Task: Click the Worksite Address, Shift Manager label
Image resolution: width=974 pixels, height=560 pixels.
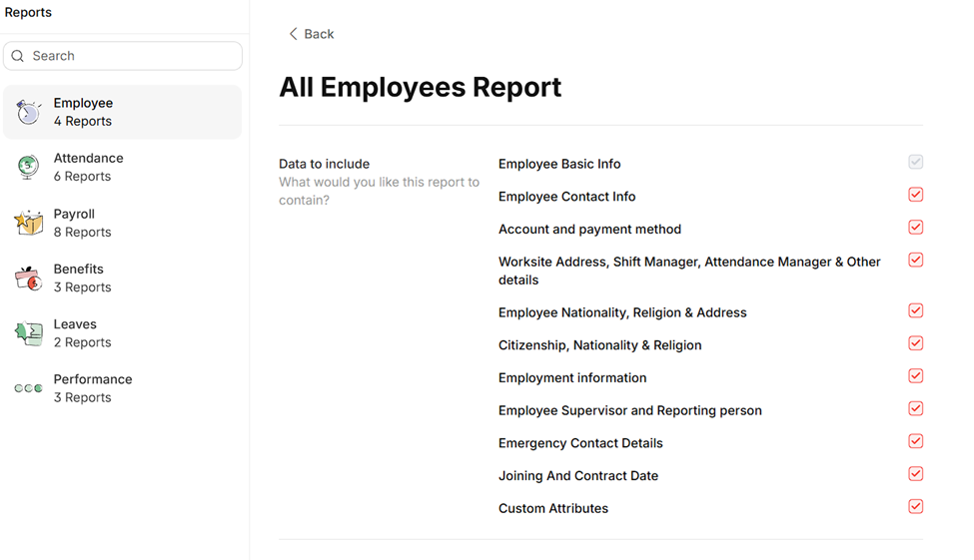Action: [x=689, y=271]
